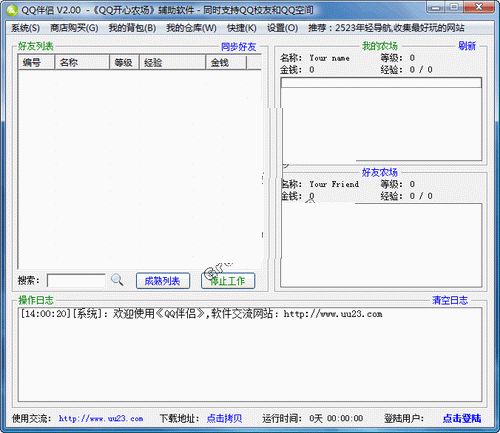
Task: Sort friends by 经验 column header
Action: pyautogui.click(x=172, y=62)
